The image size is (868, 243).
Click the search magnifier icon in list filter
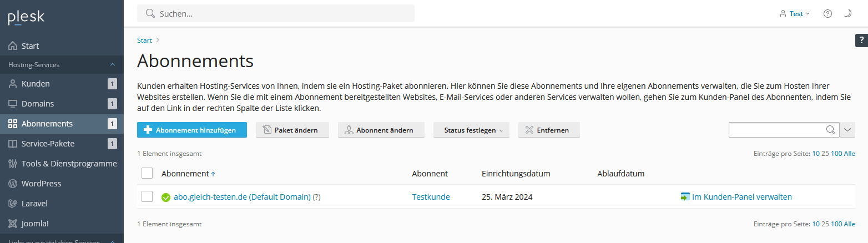tap(830, 130)
